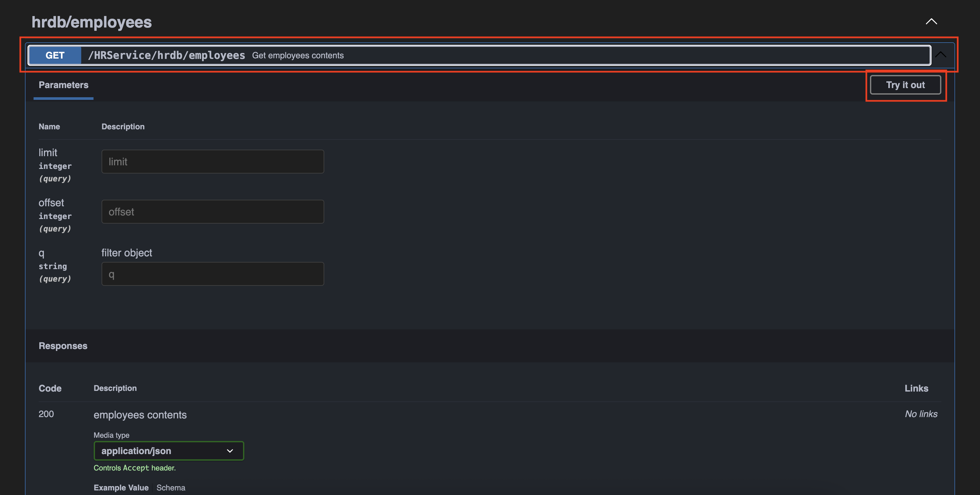
Task: Switch to the Example Value tab
Action: [121, 488]
